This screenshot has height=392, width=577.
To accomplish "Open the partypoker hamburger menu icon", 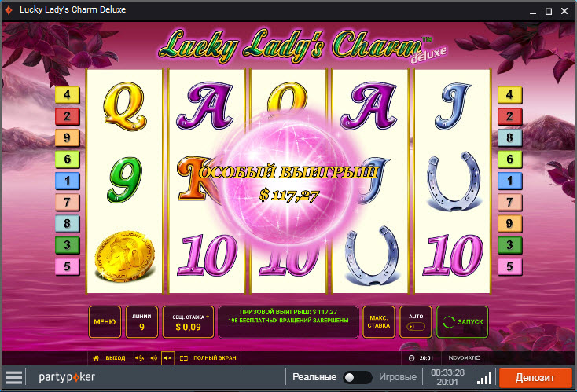I will click(14, 377).
